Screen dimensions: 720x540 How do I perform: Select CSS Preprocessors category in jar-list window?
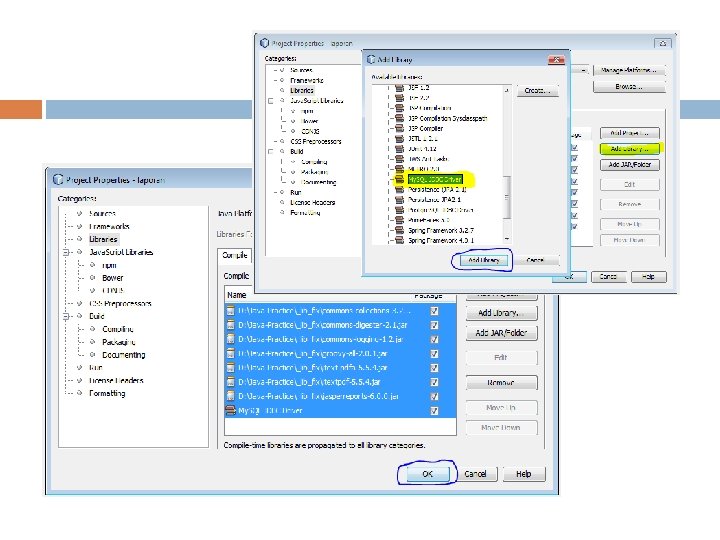click(120, 303)
